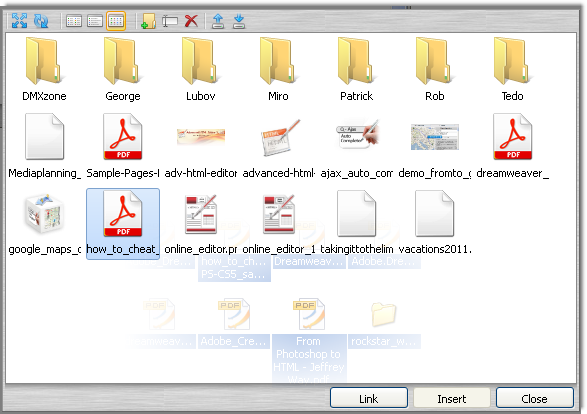587x414 pixels.
Task: Click the Close button
Action: click(535, 398)
